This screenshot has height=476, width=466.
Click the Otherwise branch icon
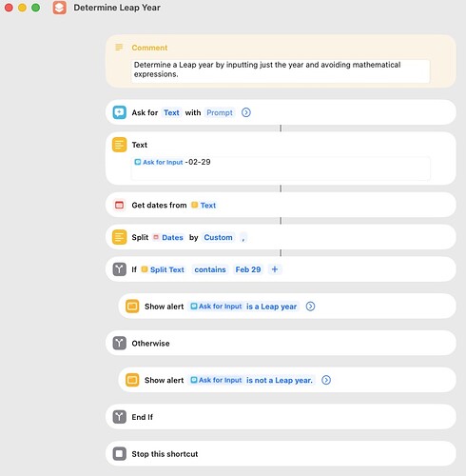pyautogui.click(x=120, y=344)
